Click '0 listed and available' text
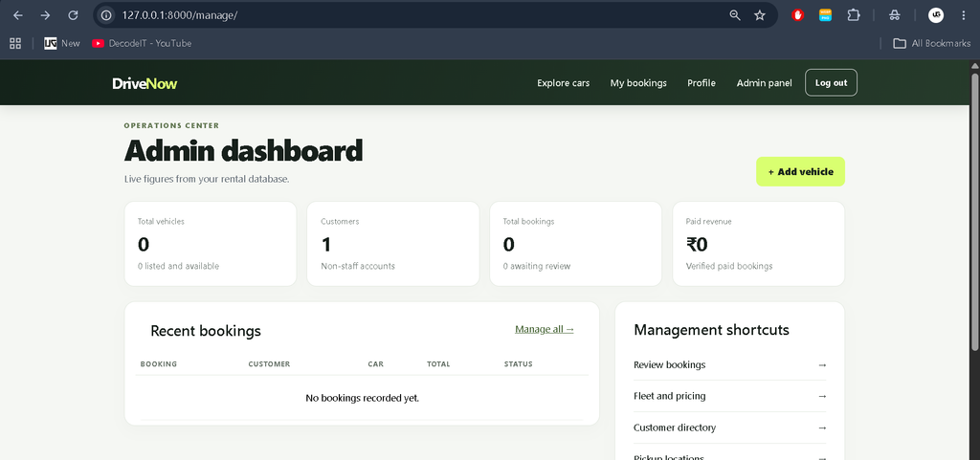Viewport: 980px width, 460px height. click(178, 266)
